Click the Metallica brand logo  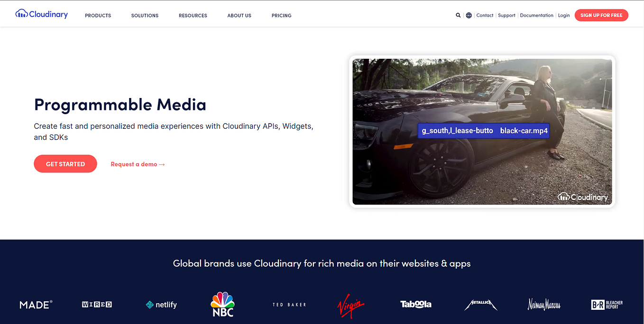[x=480, y=305]
